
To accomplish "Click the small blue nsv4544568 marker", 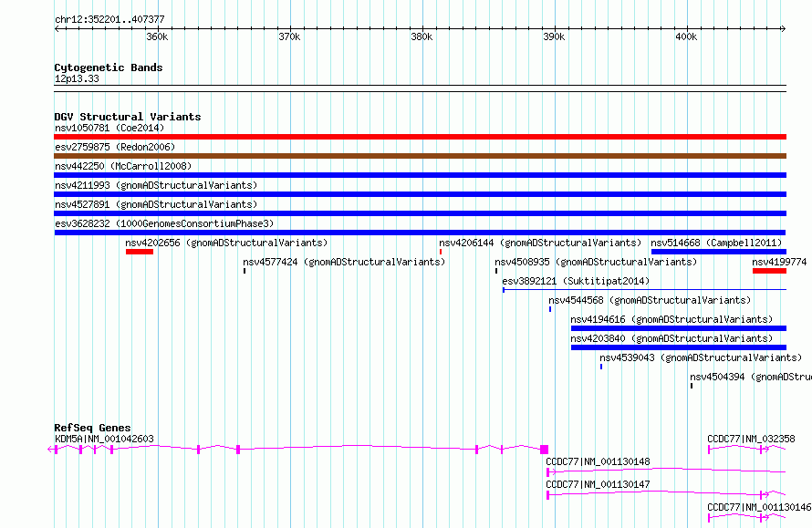I will [550, 309].
